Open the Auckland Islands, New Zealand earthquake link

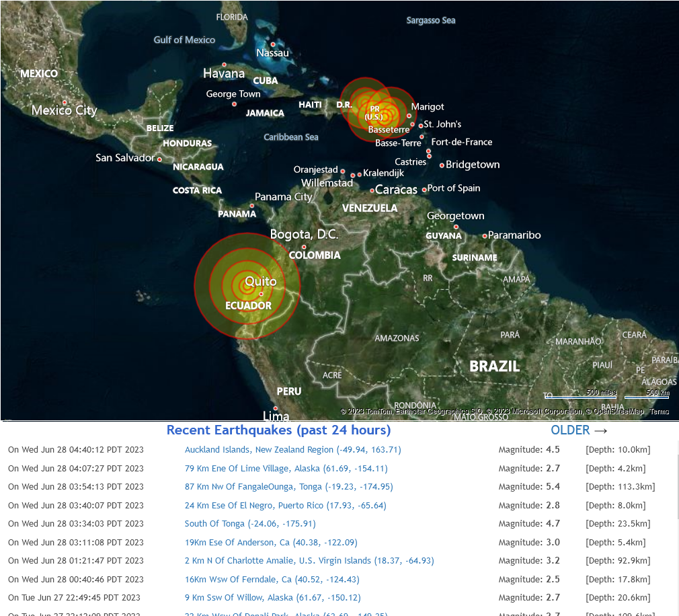292,450
